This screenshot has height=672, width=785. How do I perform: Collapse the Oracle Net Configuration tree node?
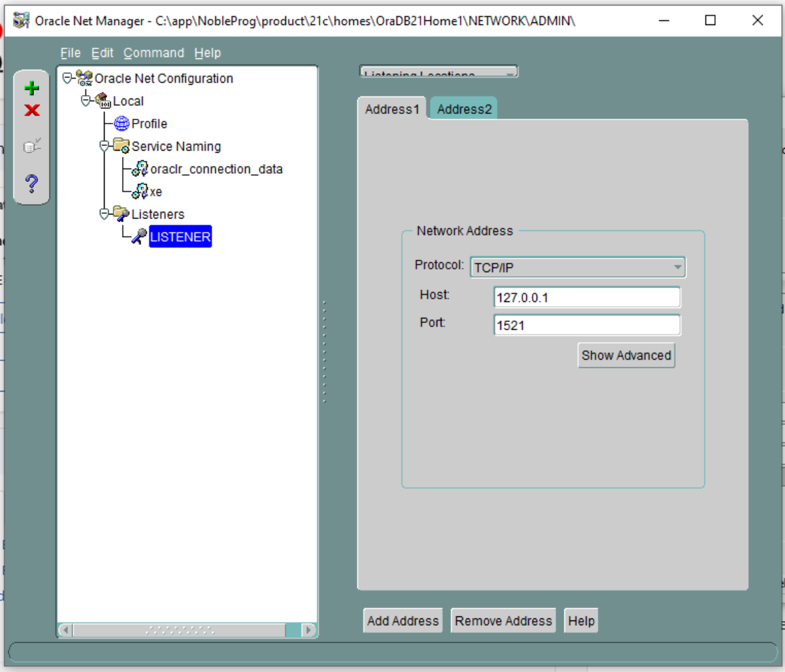point(67,77)
